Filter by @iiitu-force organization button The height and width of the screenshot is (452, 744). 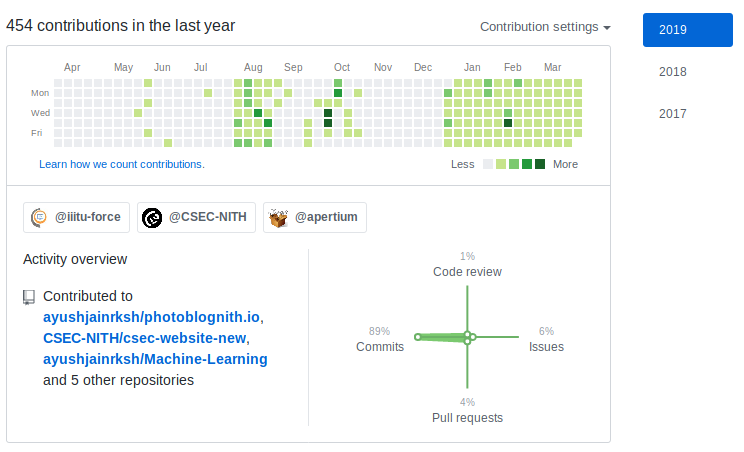[76, 218]
